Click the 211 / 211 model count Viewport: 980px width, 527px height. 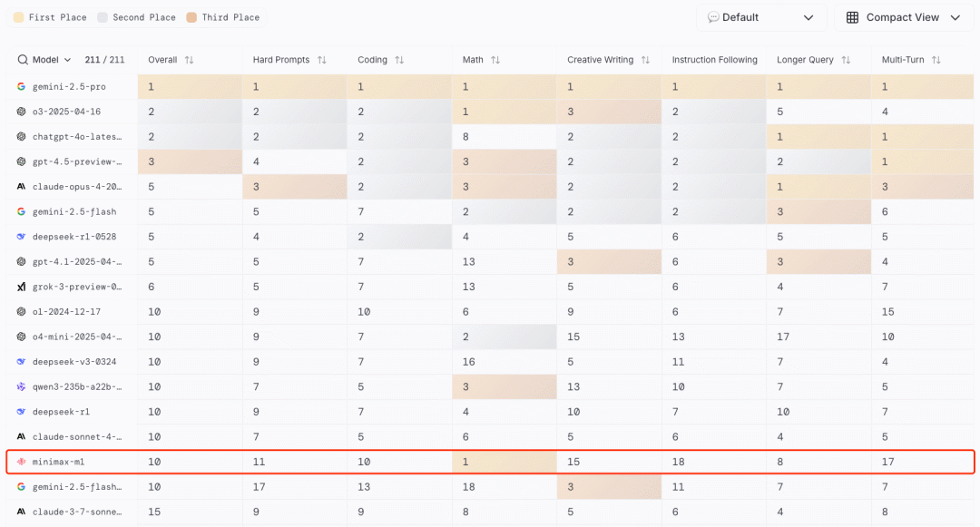pos(104,60)
